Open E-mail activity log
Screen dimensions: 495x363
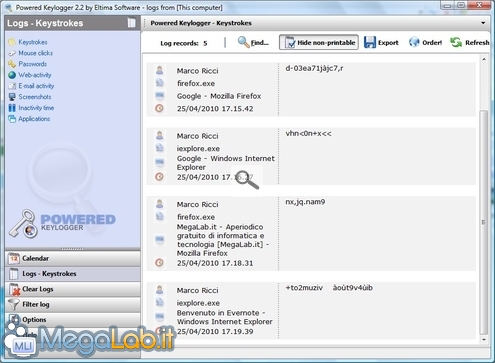(x=36, y=86)
